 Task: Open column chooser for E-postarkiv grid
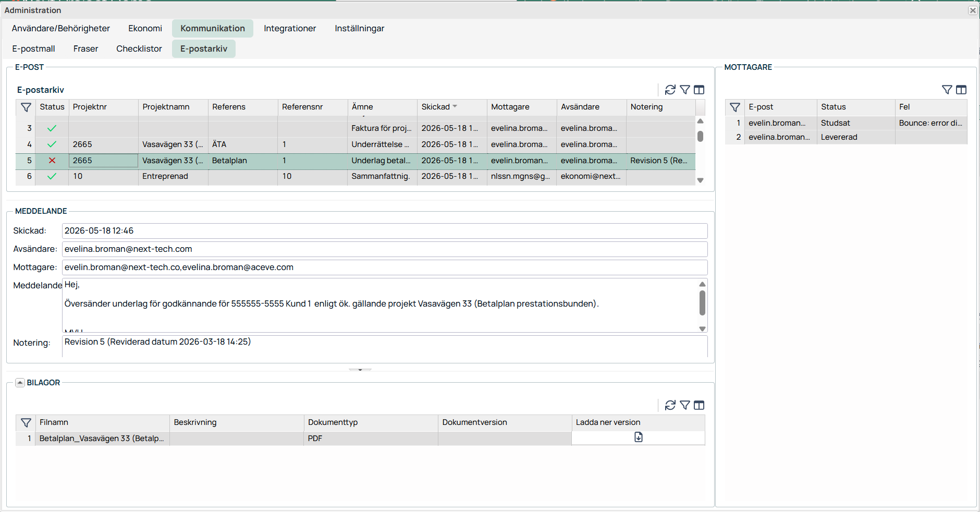[x=699, y=90]
